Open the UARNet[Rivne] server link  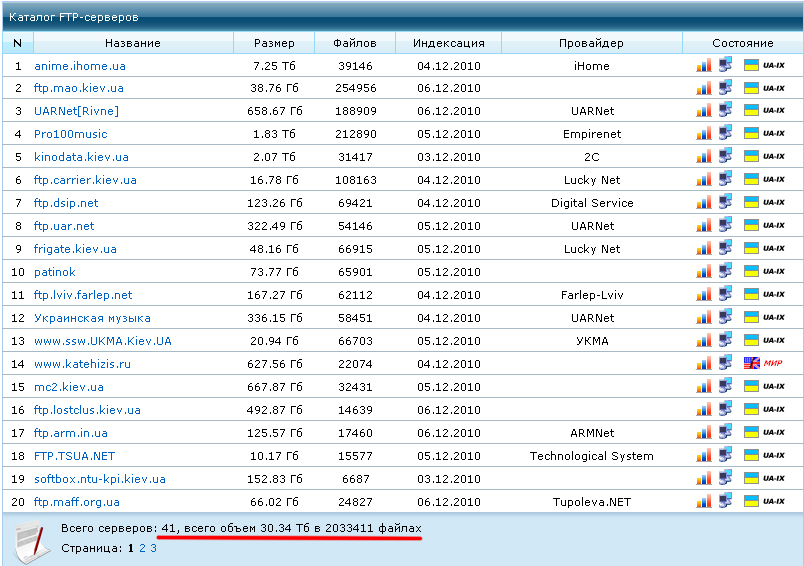(x=76, y=111)
